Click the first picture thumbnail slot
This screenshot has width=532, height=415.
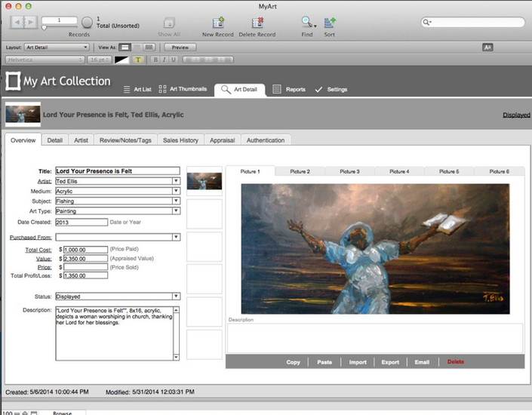204,181
